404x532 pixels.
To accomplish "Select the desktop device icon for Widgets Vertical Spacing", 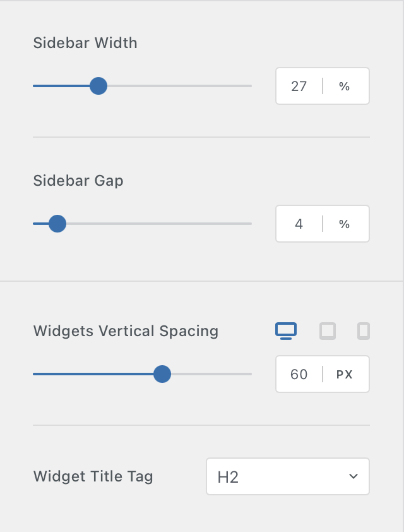I will click(x=286, y=330).
